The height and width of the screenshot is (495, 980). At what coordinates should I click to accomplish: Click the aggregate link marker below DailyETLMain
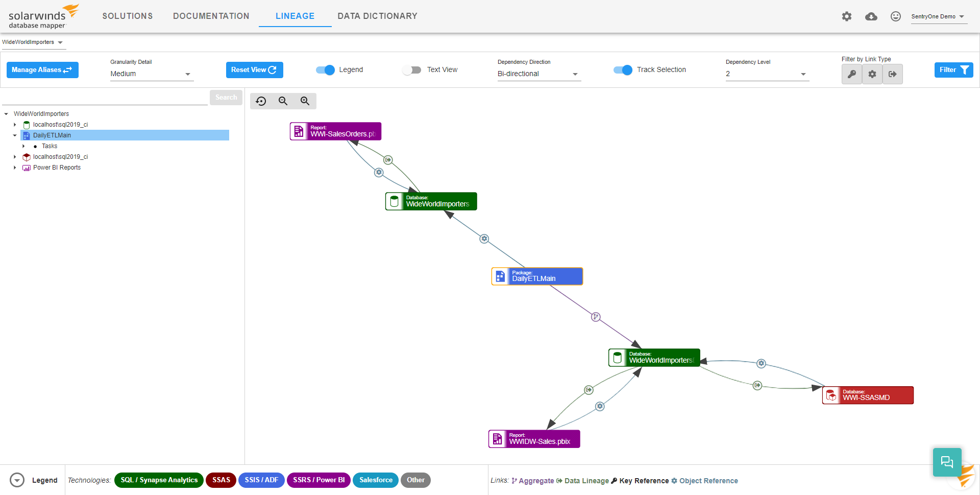coord(596,317)
